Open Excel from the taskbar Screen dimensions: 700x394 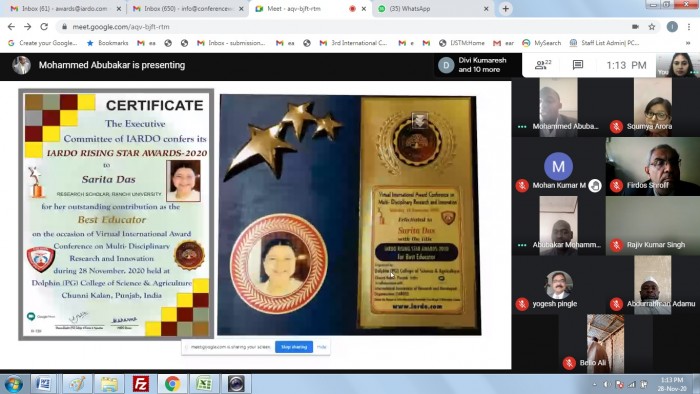(204, 384)
